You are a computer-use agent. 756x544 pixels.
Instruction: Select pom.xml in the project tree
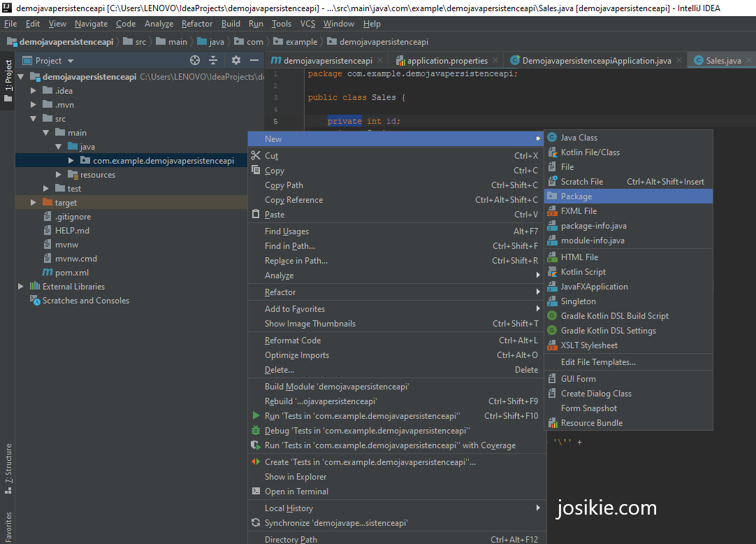[x=69, y=272]
